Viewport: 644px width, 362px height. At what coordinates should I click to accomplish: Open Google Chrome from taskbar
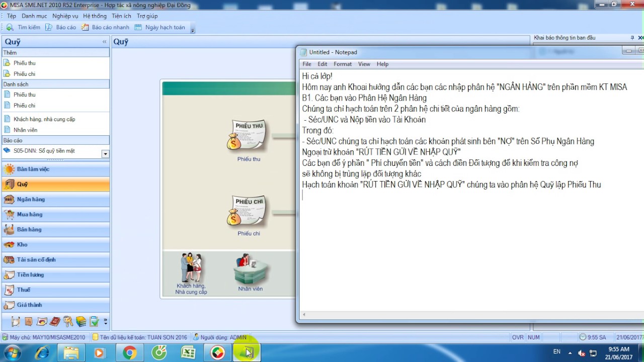[130, 353]
